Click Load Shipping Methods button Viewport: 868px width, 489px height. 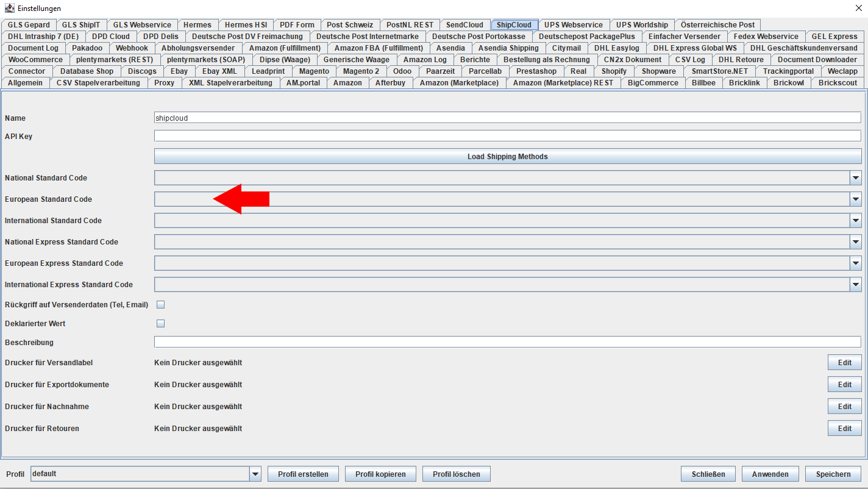click(x=507, y=157)
